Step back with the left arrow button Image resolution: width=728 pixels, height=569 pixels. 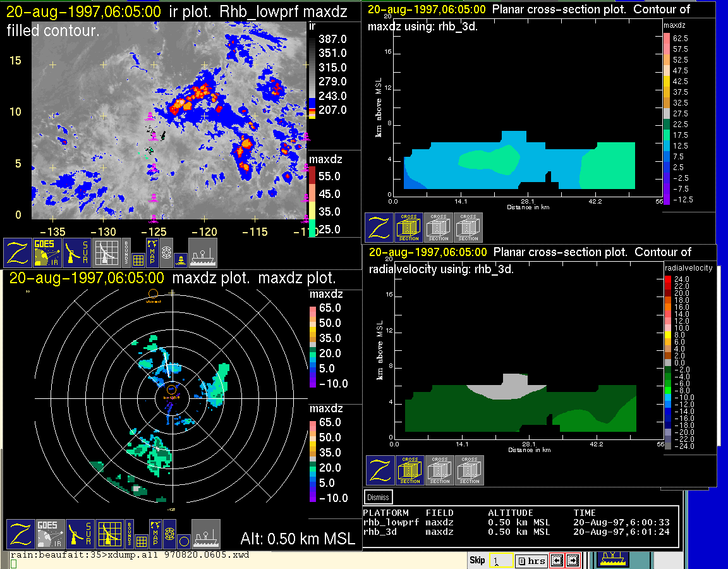[556, 561]
